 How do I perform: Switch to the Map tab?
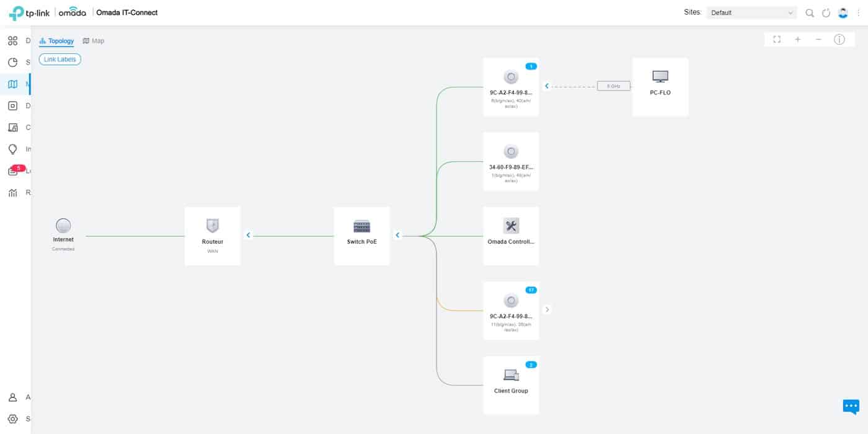click(94, 40)
